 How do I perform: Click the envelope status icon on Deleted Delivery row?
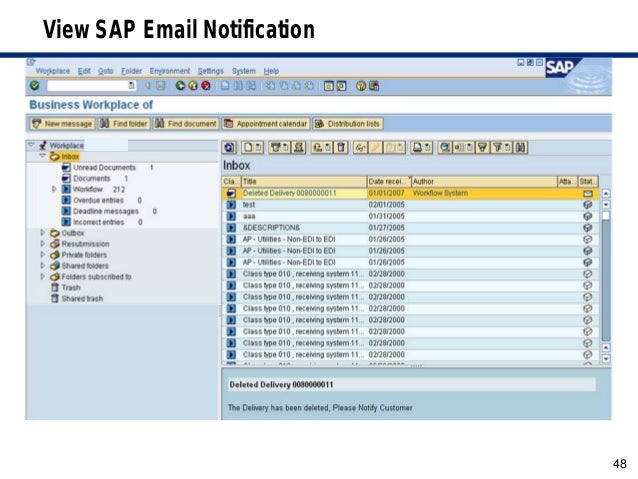[x=588, y=193]
